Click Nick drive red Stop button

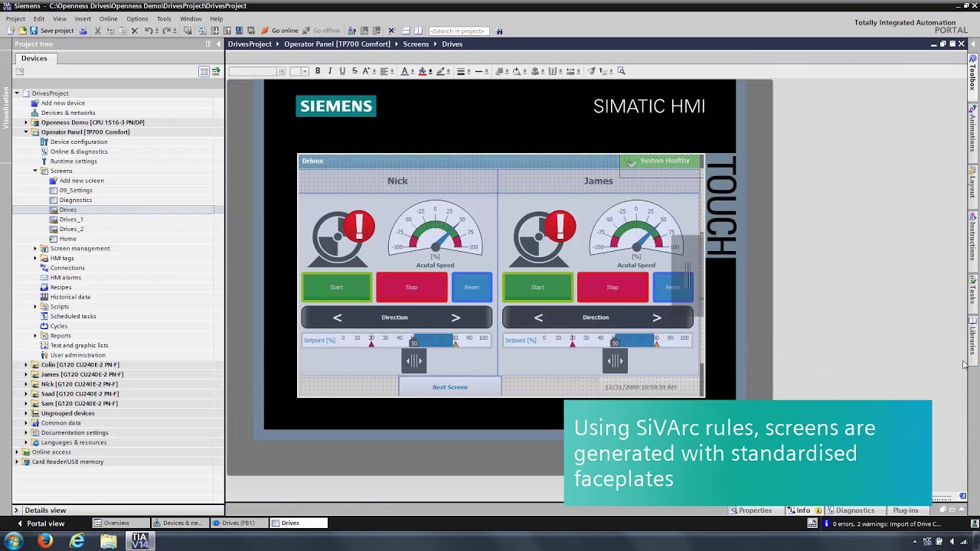[412, 287]
